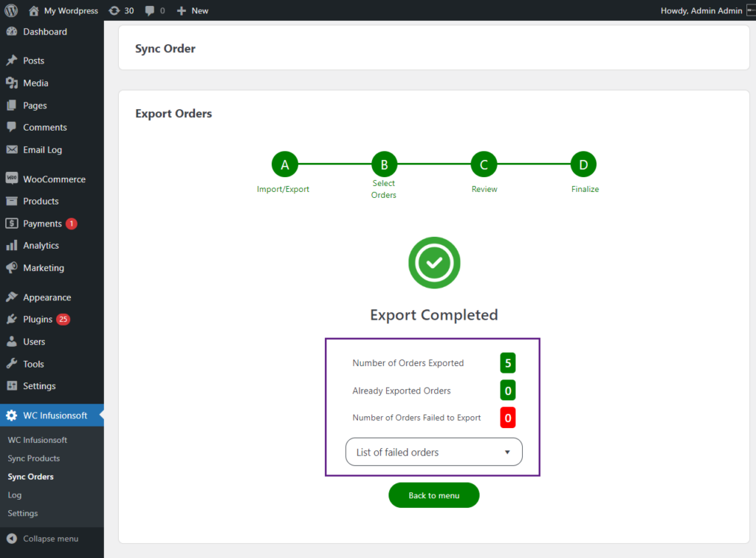Click the Tools wrench icon
The height and width of the screenshot is (558, 756).
[12, 363]
